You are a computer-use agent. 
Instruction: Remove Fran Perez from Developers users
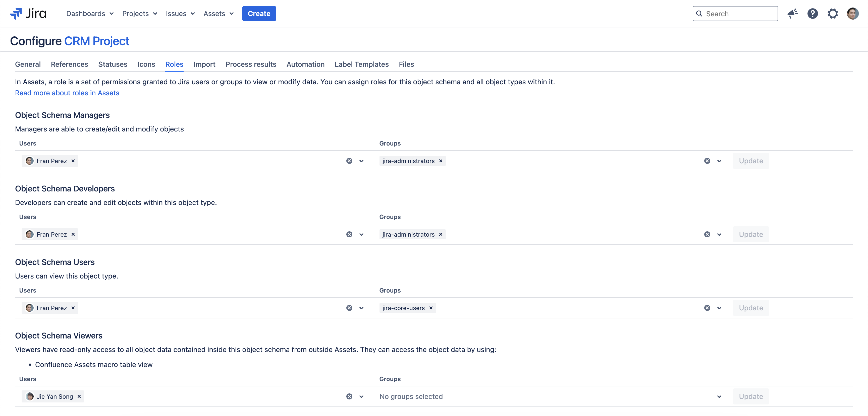(x=73, y=234)
